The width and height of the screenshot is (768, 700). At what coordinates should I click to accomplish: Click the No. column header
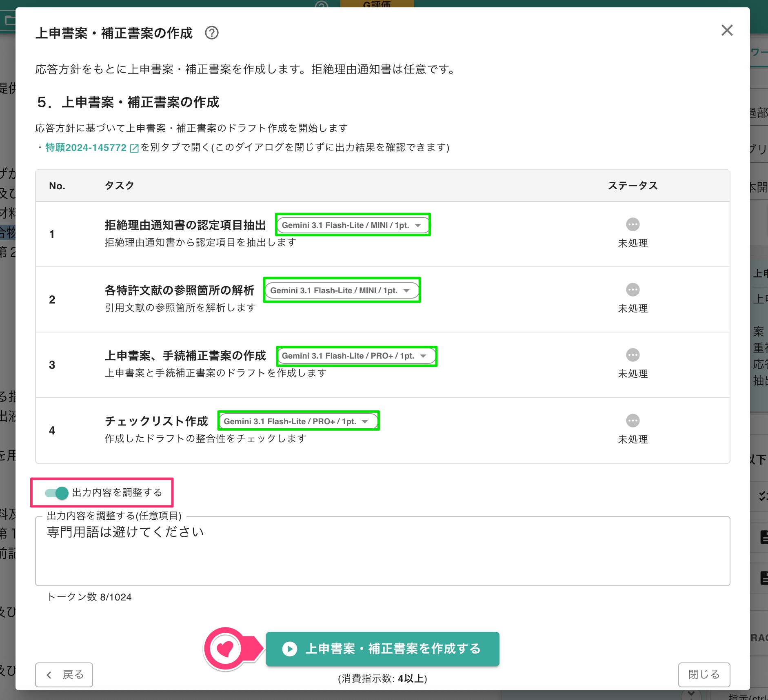[57, 186]
